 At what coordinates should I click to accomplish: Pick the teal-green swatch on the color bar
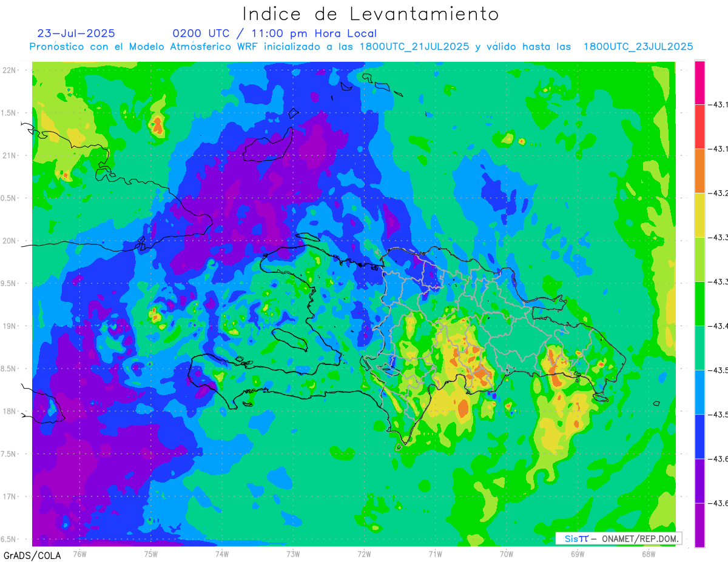pos(699,348)
